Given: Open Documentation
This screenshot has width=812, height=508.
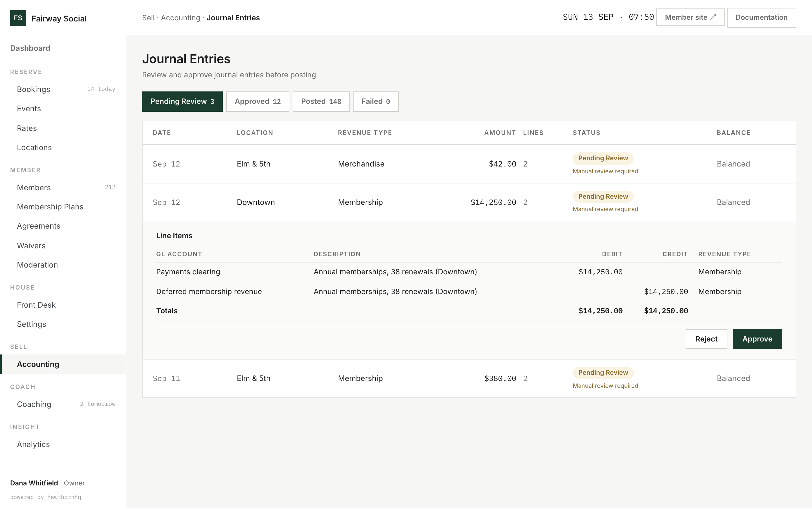Looking at the screenshot, I should [761, 17].
